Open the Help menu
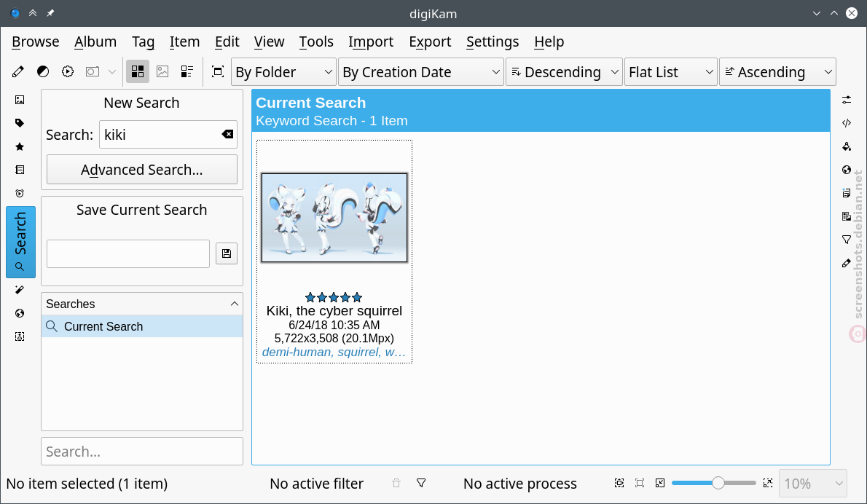 point(549,42)
